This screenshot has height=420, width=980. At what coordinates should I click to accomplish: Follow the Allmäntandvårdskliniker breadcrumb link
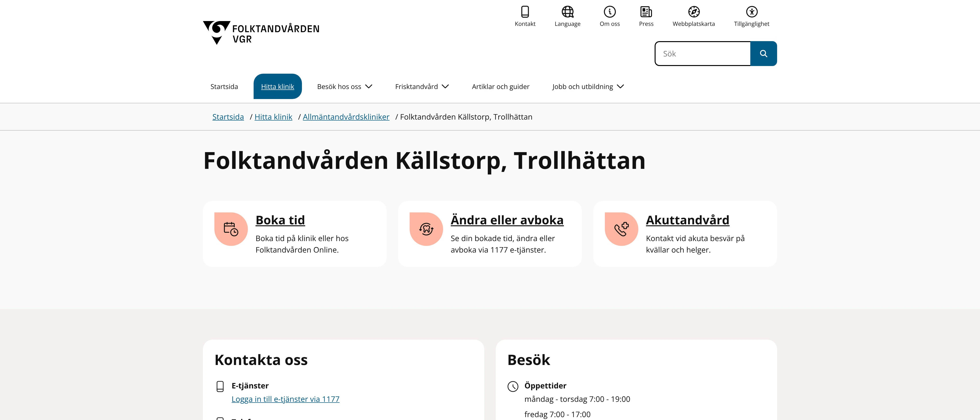click(346, 117)
